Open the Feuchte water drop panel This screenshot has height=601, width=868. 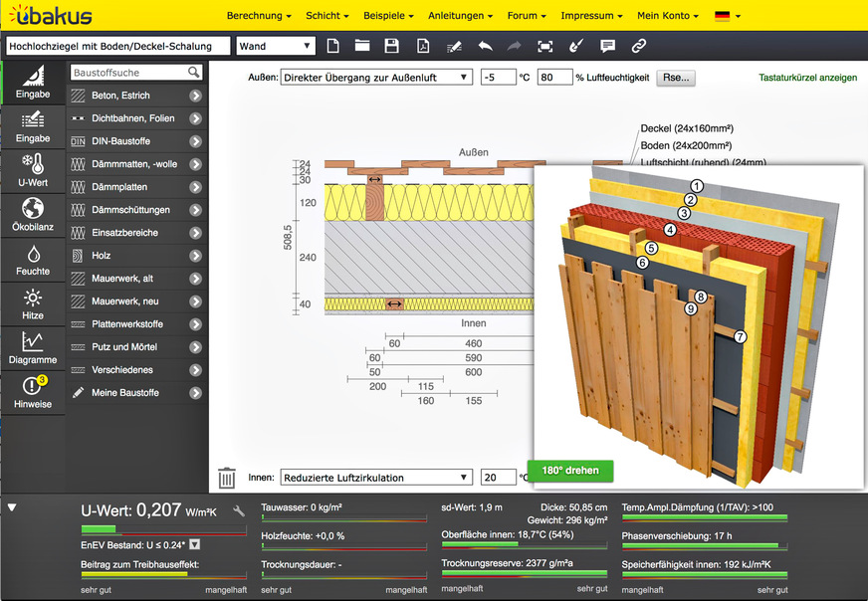pos(33,259)
